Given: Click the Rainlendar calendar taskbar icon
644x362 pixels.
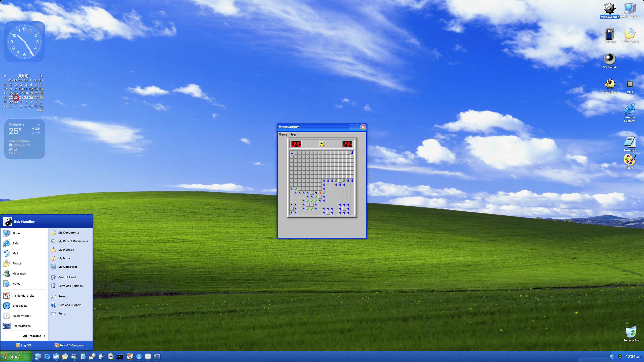Looking at the screenshot, I should pos(130,356).
